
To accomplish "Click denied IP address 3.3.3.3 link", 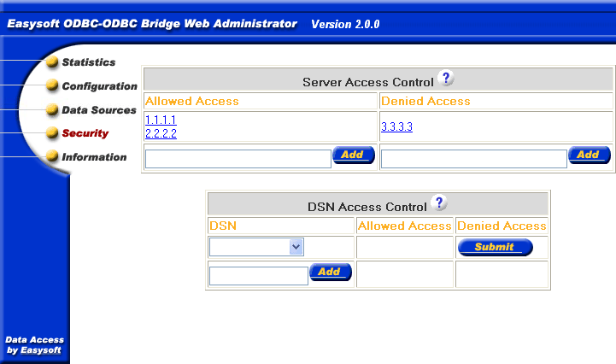I will (x=396, y=127).
